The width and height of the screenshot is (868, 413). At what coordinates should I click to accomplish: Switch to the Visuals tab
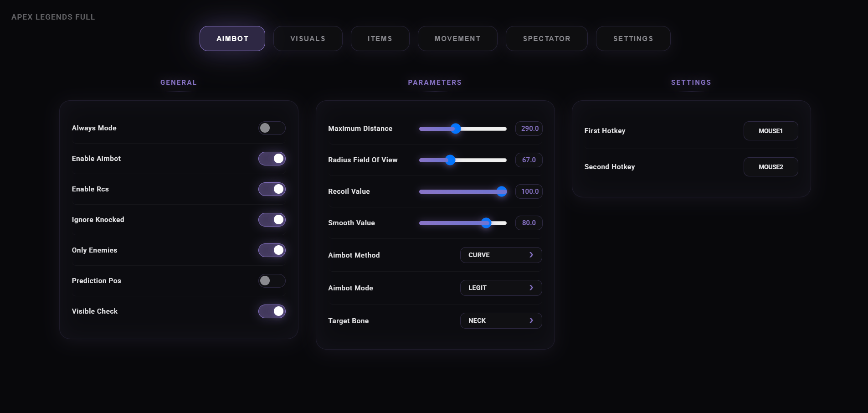point(308,38)
